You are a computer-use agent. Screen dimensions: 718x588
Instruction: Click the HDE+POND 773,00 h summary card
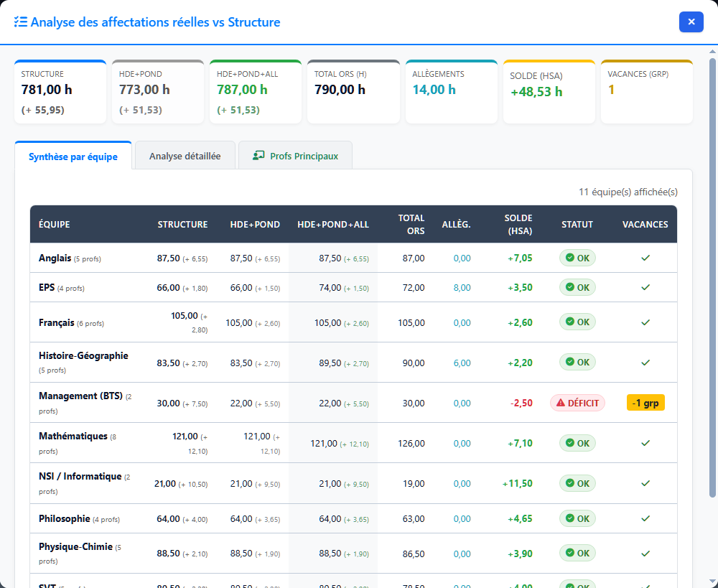click(158, 92)
